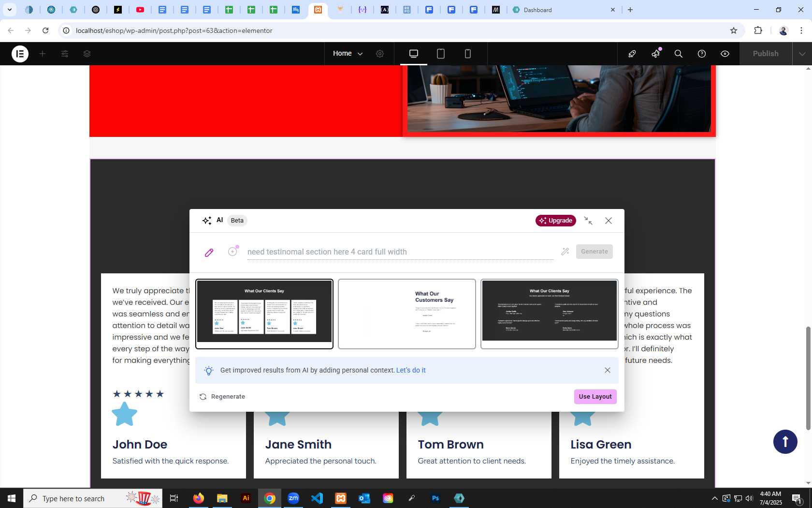Collapse the AI dialog with shrink icon

coord(588,221)
